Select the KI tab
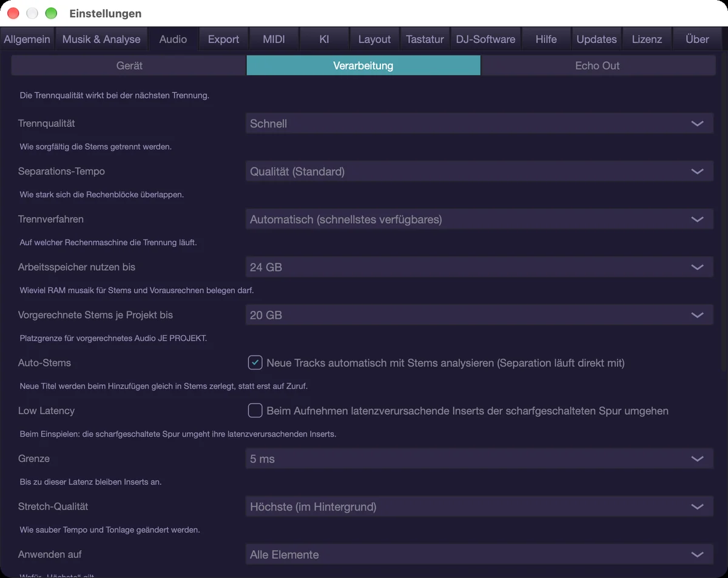Image resolution: width=728 pixels, height=578 pixels. 324,39
